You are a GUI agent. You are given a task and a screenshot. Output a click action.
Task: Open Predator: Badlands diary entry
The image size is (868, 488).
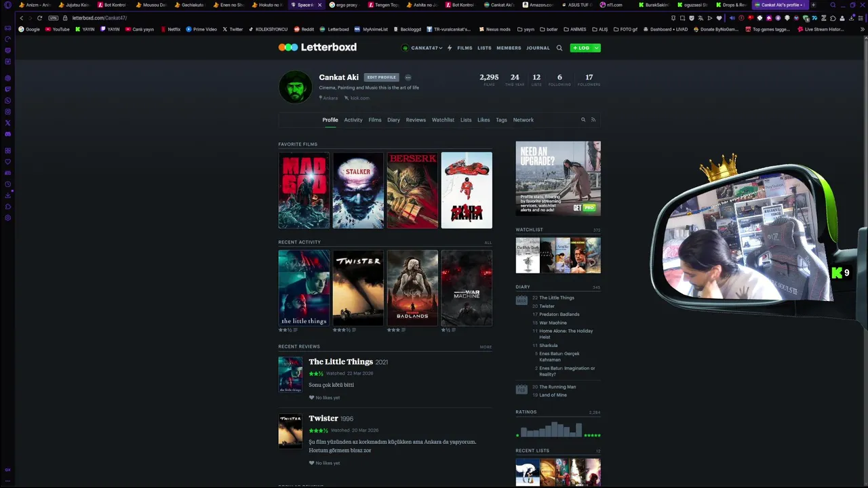point(559,314)
